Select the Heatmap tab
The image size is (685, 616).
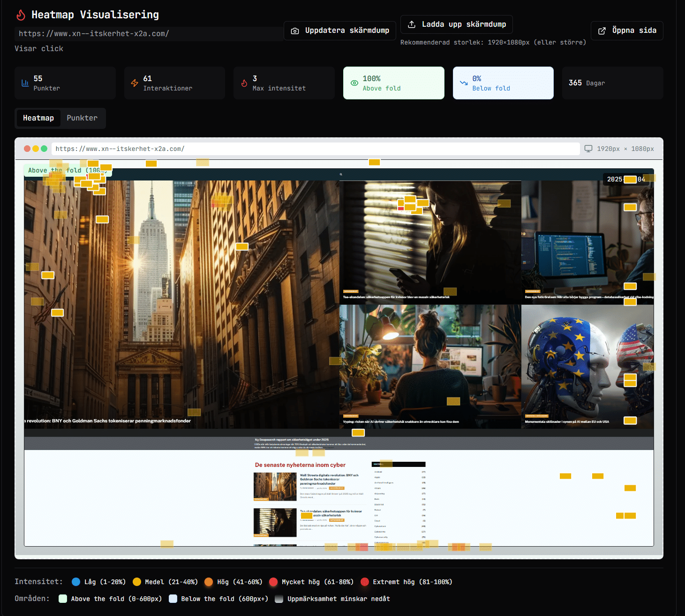38,118
